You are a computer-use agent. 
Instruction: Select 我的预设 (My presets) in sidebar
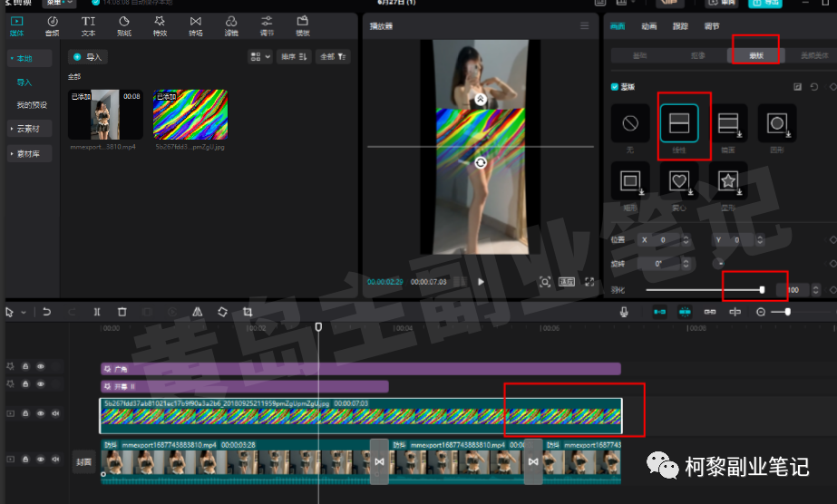coord(32,105)
